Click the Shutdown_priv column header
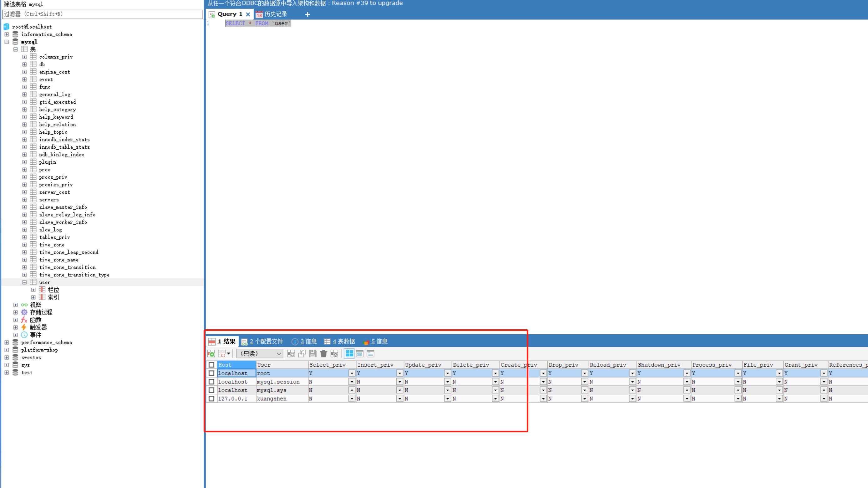Screen dimensions: 868x488 664,365
